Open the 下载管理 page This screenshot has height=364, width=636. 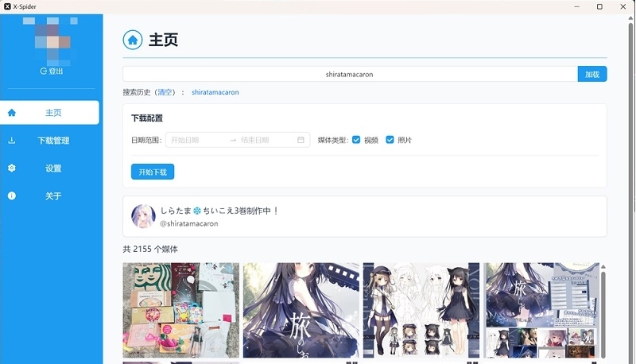click(x=49, y=140)
